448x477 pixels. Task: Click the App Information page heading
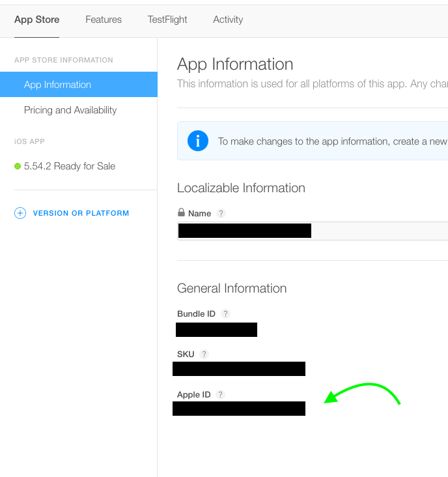pyautogui.click(x=235, y=65)
